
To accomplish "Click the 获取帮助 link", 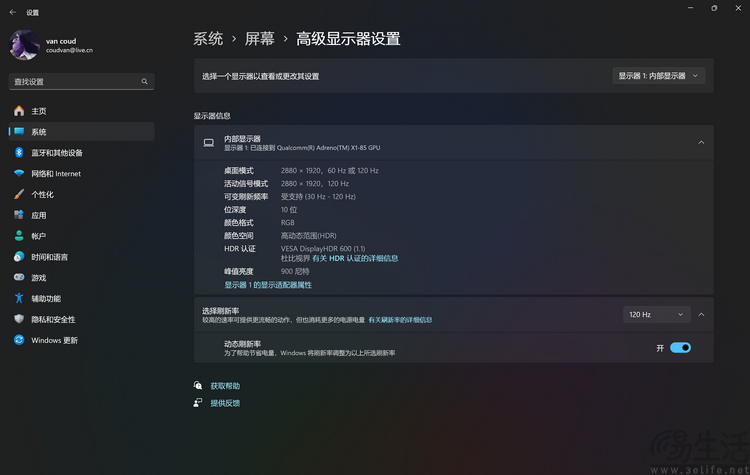I will [x=225, y=386].
